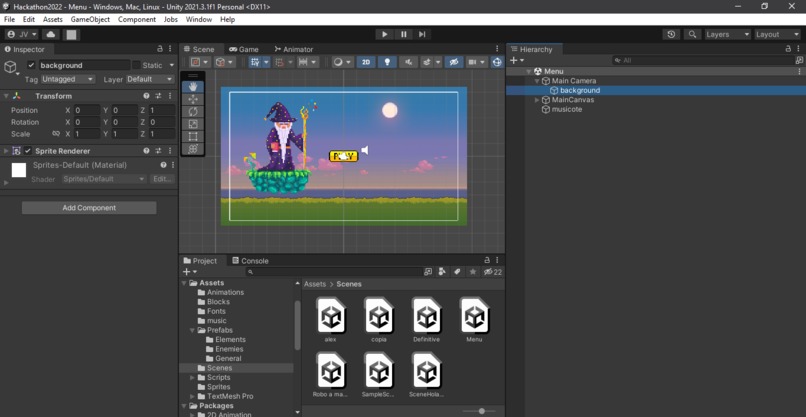Click the Assets breadcrumb link
This screenshot has width=806, height=417.
click(315, 284)
